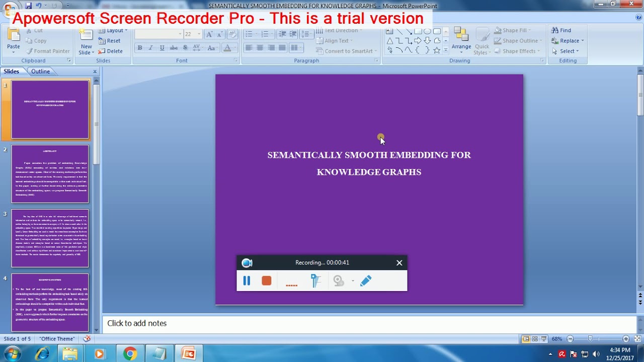Justify text alignment

coord(282,48)
